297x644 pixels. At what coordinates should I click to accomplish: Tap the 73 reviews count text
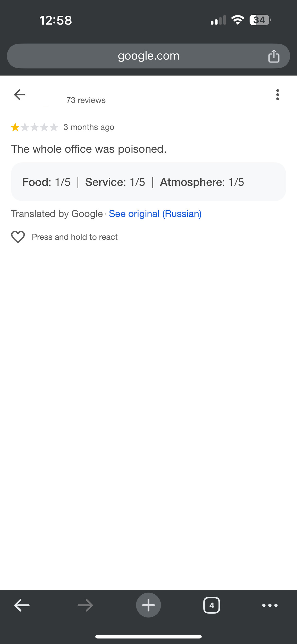(x=86, y=100)
